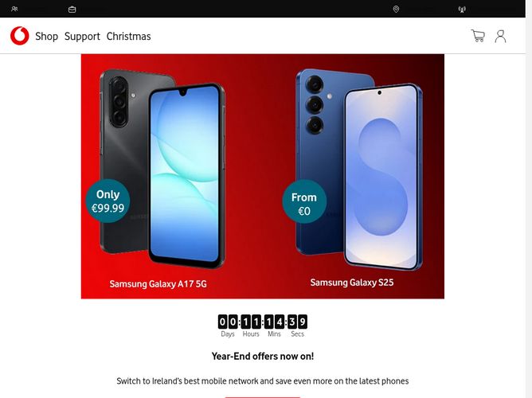Open the Shop menu

(46, 37)
